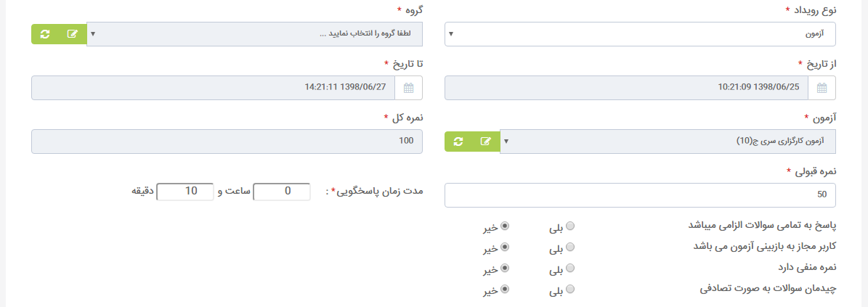The width and height of the screenshot is (868, 307).
Task: Open the گروه selection dropdown
Action: point(255,33)
